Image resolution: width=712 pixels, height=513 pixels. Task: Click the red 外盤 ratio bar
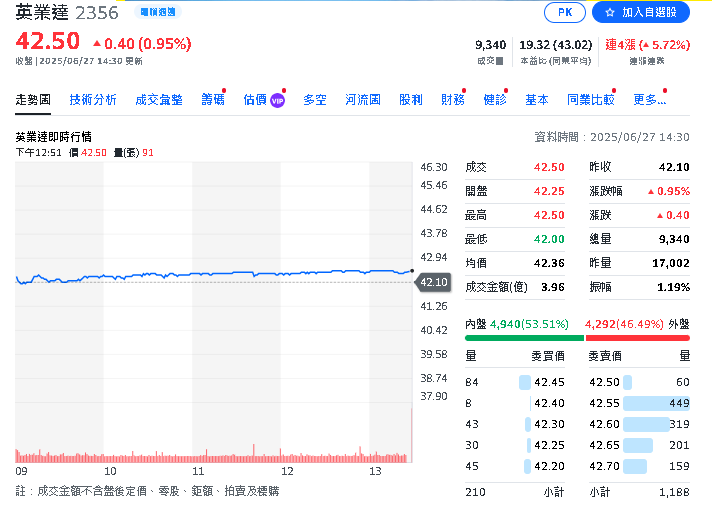[x=638, y=338]
